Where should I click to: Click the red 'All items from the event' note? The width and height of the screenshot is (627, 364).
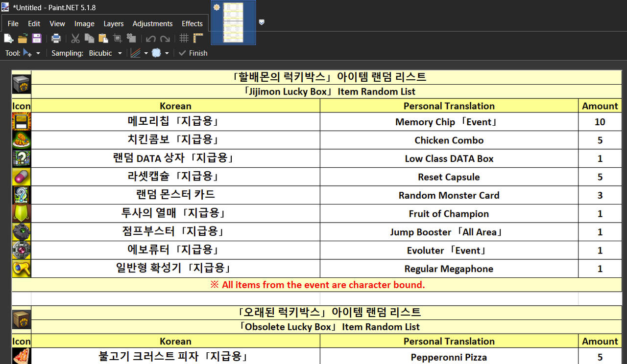coord(317,285)
